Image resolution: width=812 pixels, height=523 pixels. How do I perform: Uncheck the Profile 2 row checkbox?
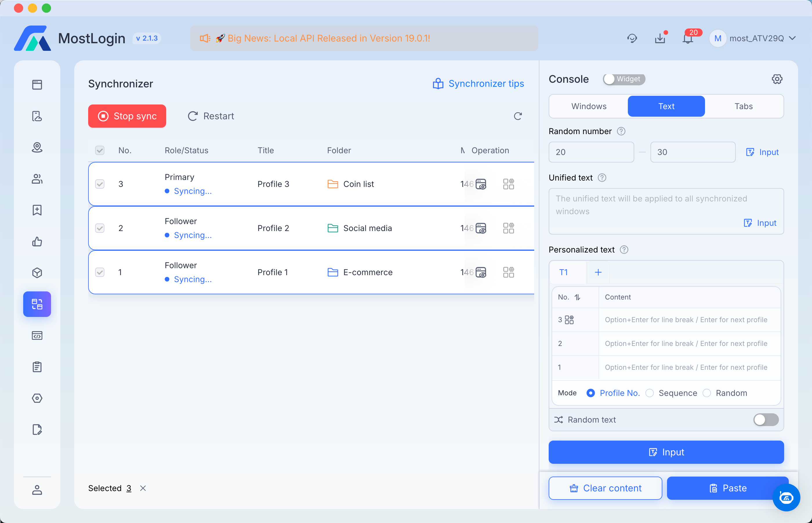pyautogui.click(x=100, y=228)
